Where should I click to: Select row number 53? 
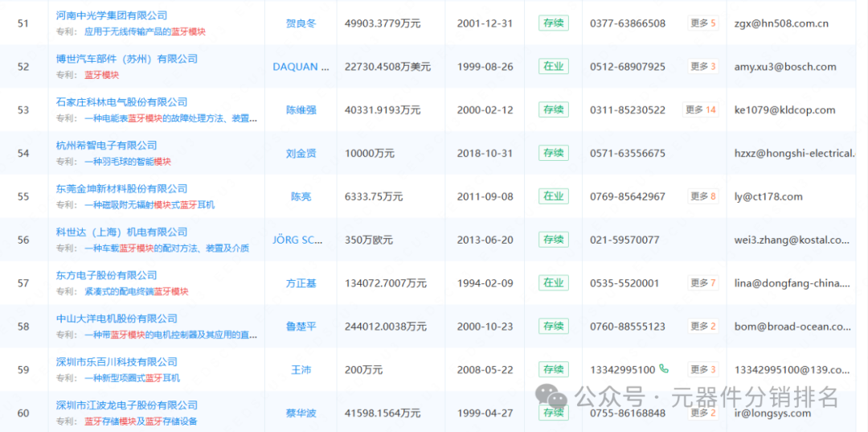pos(23,109)
